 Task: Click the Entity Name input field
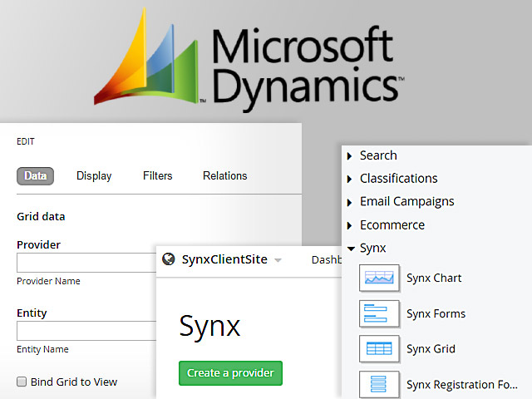click(x=86, y=331)
